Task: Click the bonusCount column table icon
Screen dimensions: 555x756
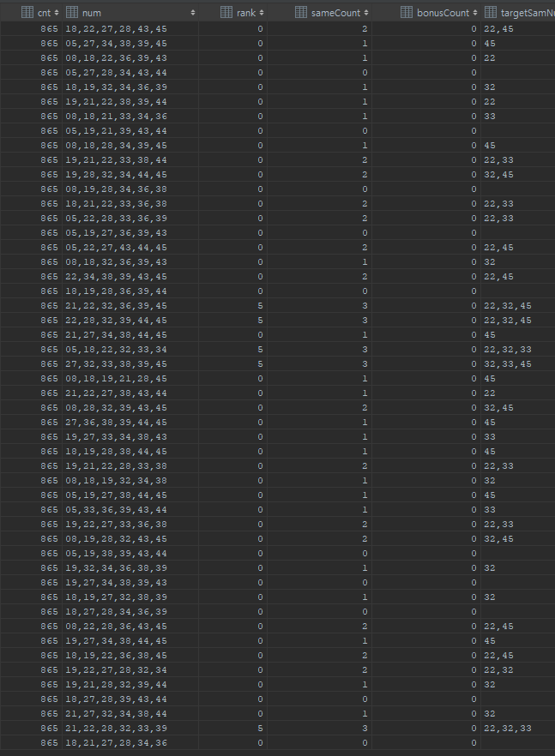Action: point(407,13)
